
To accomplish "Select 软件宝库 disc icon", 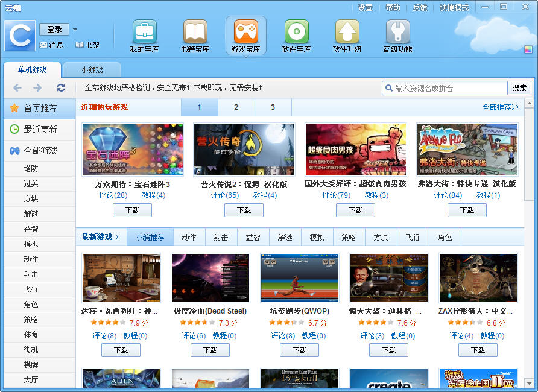I will click(x=296, y=32).
